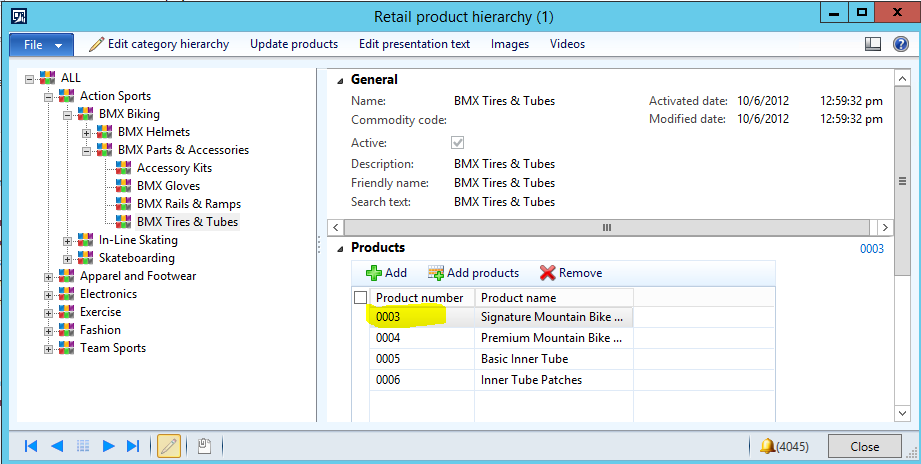
Task: Click the Add products icon
Action: pos(435,273)
